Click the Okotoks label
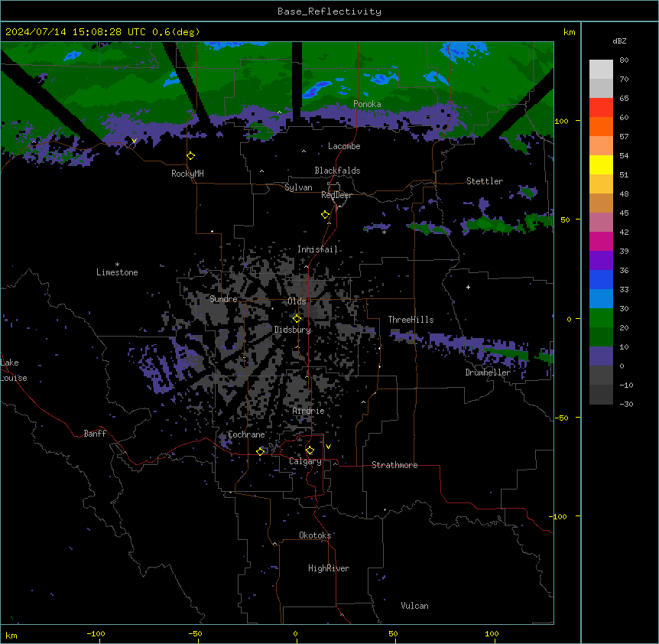Viewport: 659px width, 644px height. (315, 535)
